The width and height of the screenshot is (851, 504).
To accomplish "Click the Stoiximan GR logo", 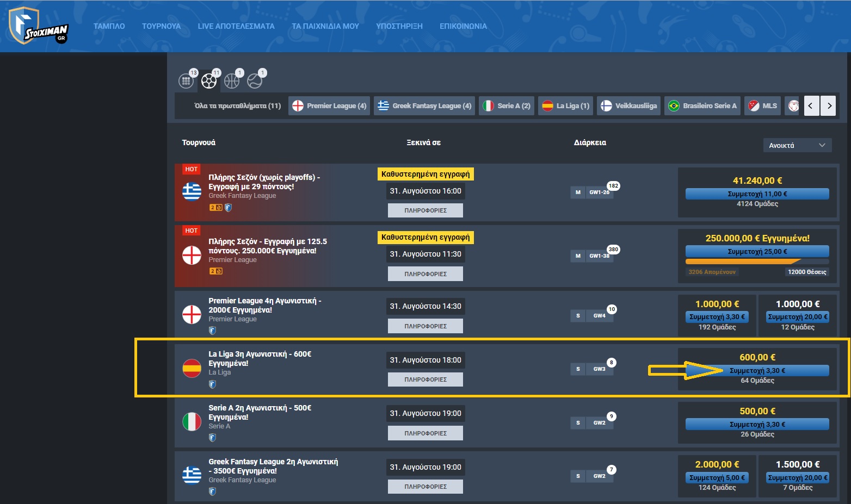I will click(38, 26).
